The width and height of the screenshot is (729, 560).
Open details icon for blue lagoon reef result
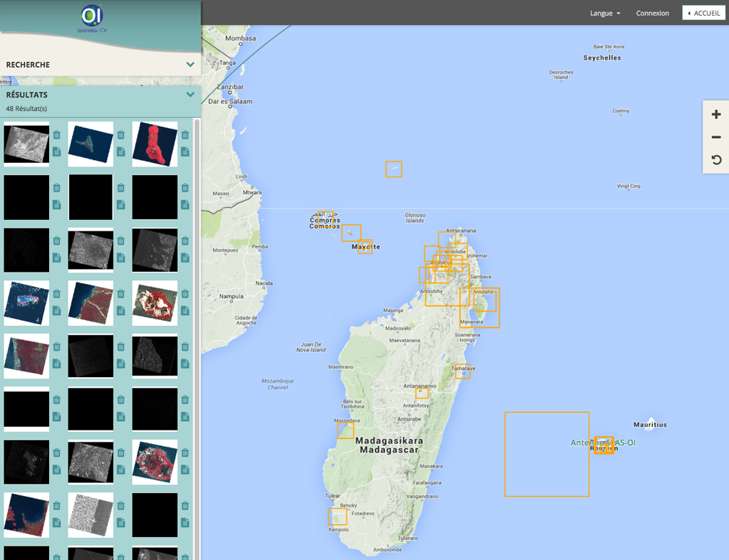(57, 310)
